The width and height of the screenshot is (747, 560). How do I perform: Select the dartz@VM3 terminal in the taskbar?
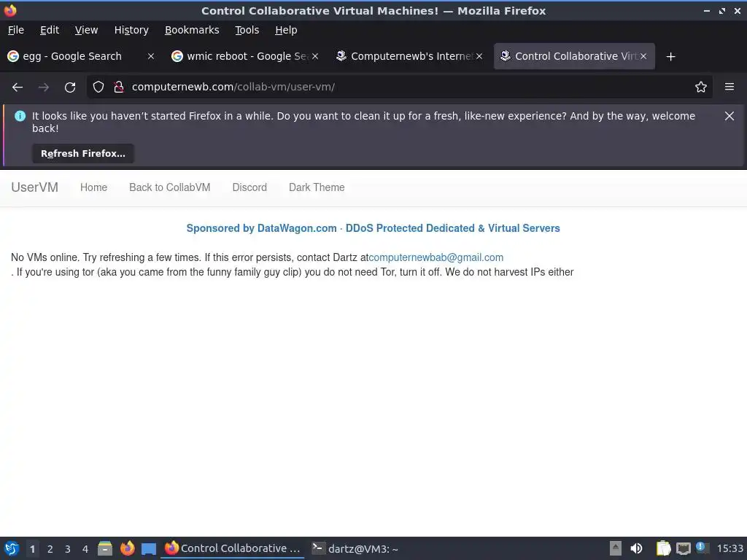pyautogui.click(x=355, y=548)
